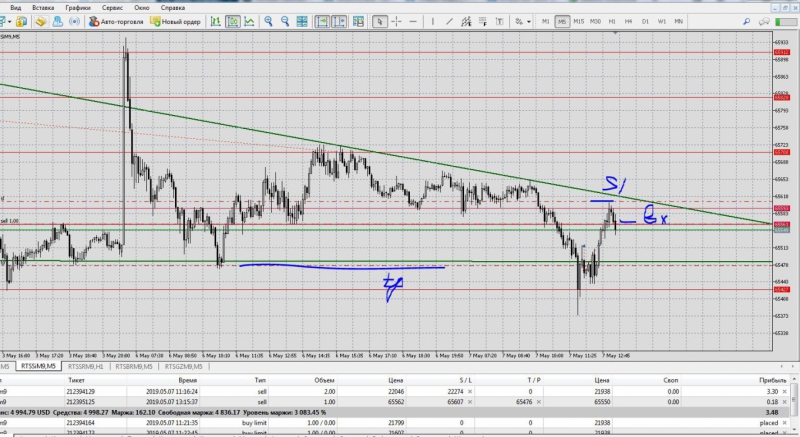Open the chart templates icon
The height and width of the screenshot is (437, 800).
pos(359,21)
